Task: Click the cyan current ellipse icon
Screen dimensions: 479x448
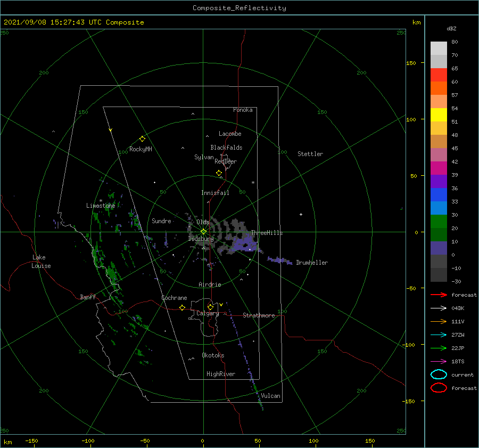Action: click(x=439, y=374)
